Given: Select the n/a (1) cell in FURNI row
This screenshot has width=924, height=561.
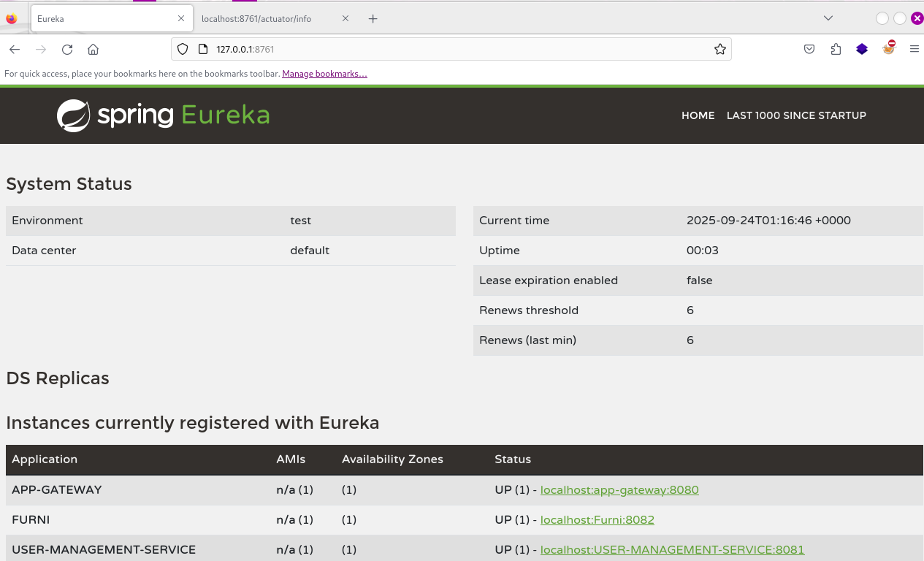Looking at the screenshot, I should [x=294, y=520].
